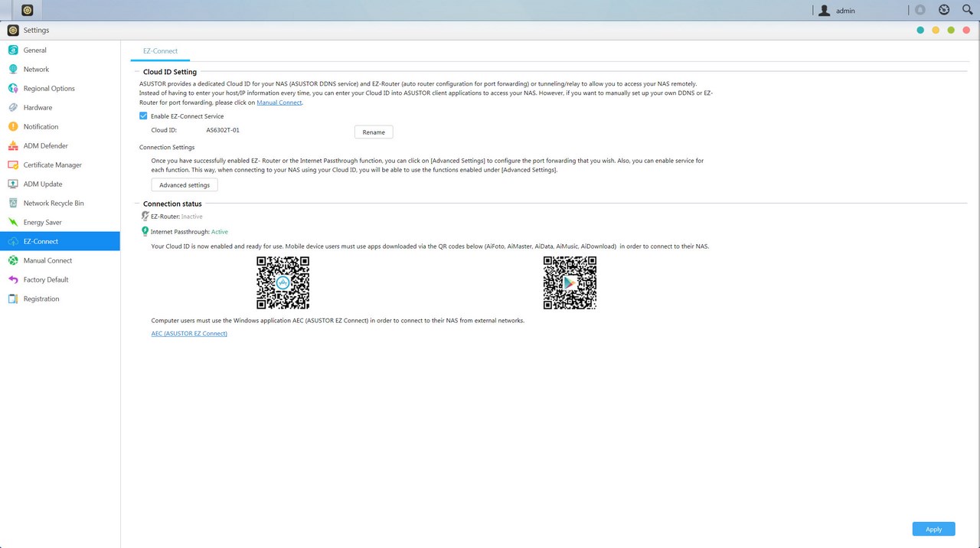Click the Internet Passthrough "Active" status text

coord(220,232)
